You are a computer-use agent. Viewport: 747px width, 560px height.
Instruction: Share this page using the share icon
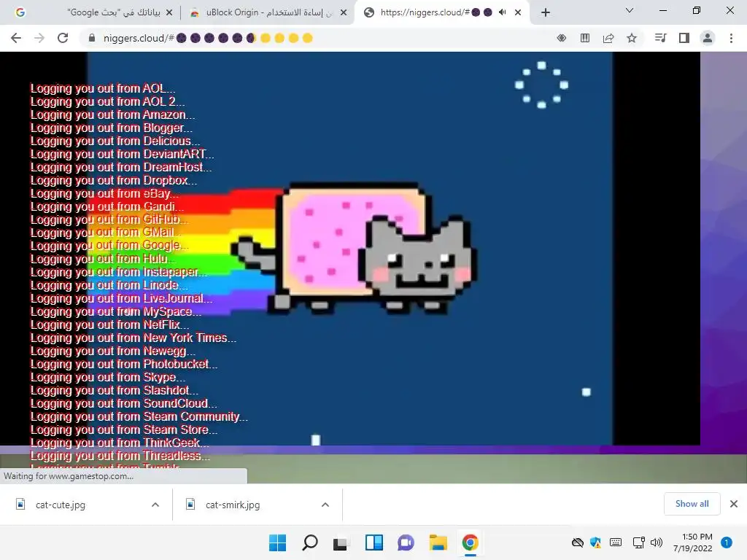[x=608, y=38]
